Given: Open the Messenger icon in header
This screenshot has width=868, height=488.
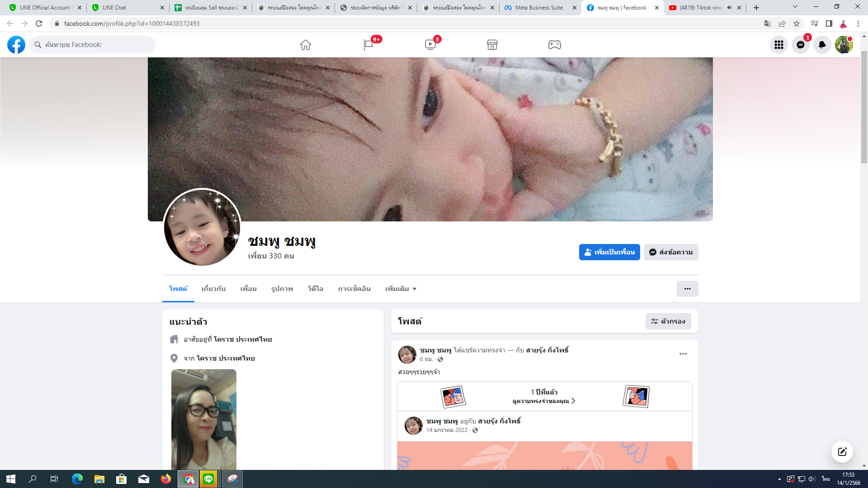Looking at the screenshot, I should [800, 45].
